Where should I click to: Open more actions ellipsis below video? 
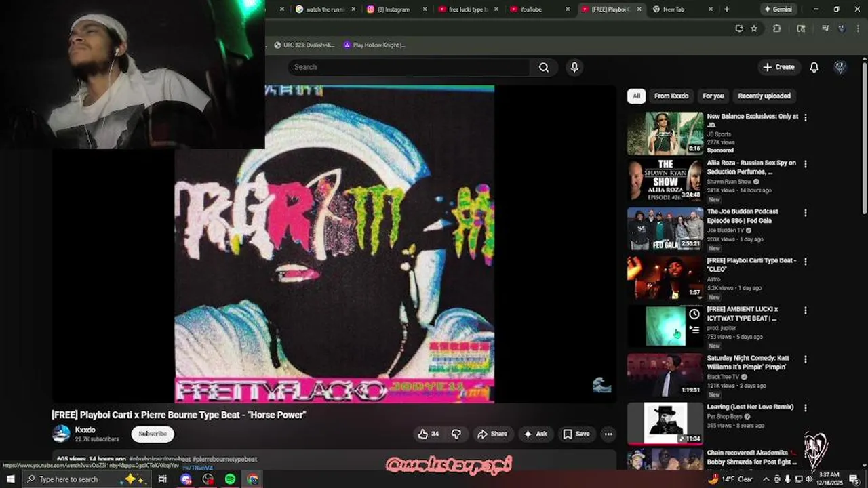point(608,434)
